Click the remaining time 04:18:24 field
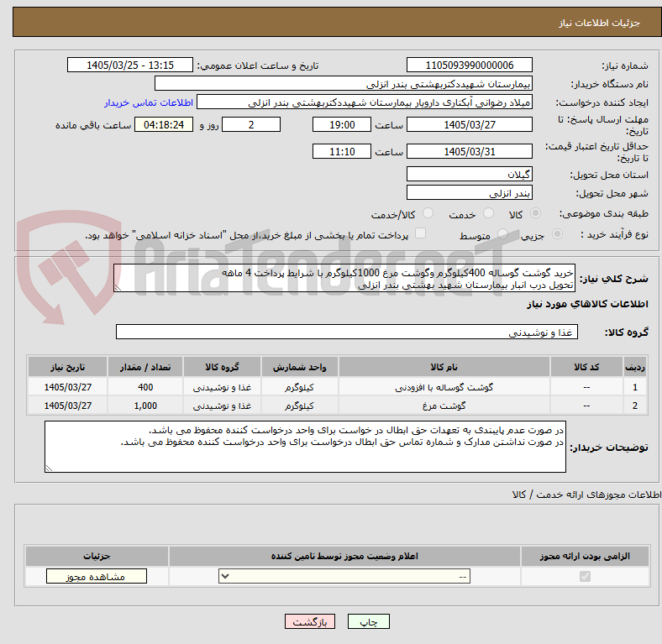662x644 pixels. click(164, 124)
